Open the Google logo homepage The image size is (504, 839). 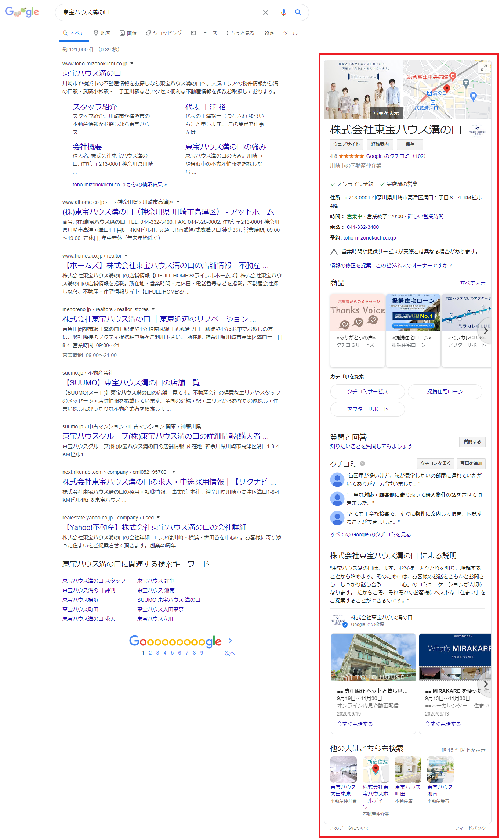22,12
